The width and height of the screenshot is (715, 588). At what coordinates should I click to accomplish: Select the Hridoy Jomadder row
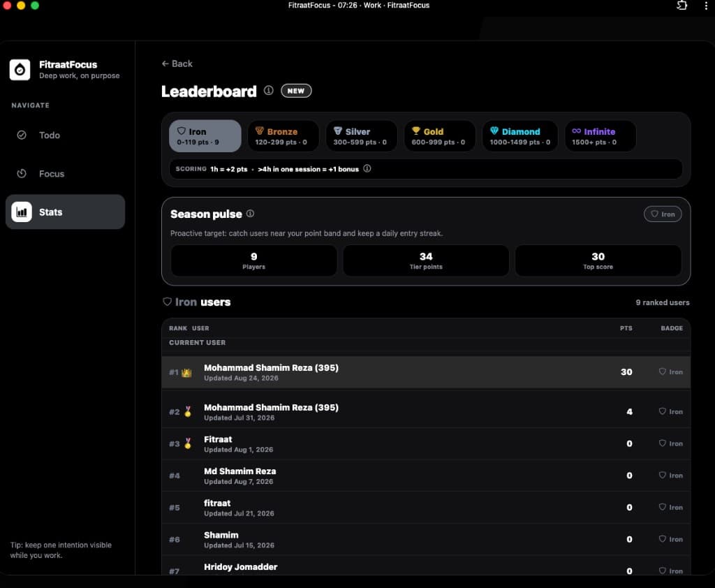point(426,566)
